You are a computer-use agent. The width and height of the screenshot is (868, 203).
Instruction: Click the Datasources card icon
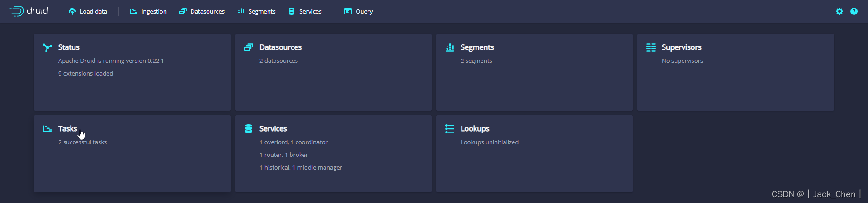[248, 47]
